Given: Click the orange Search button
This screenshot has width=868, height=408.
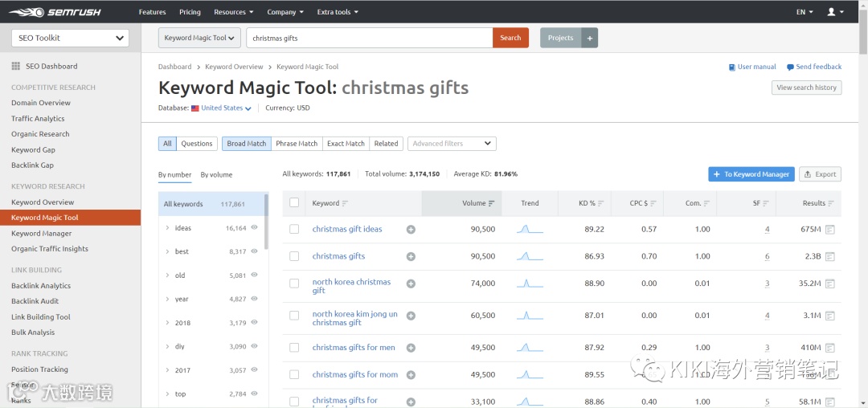Looking at the screenshot, I should pos(510,38).
